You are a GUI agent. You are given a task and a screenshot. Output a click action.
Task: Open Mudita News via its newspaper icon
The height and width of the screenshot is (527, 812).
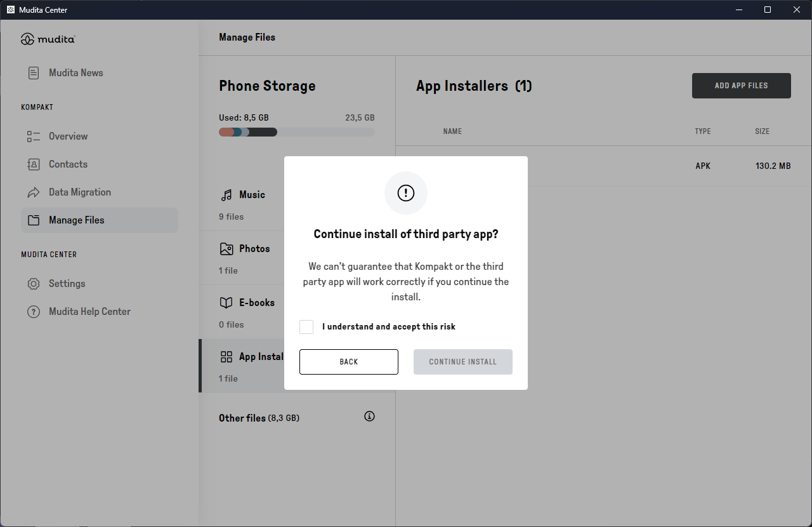coord(34,73)
